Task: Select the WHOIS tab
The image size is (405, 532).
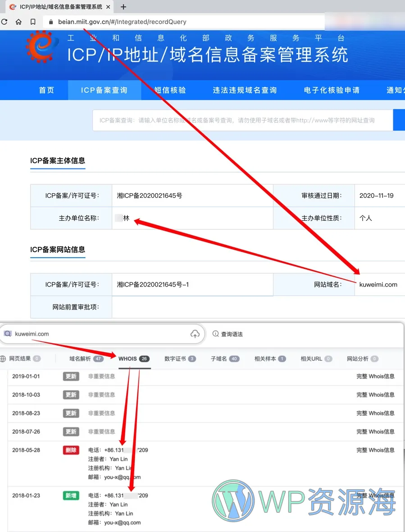Action: [134, 359]
